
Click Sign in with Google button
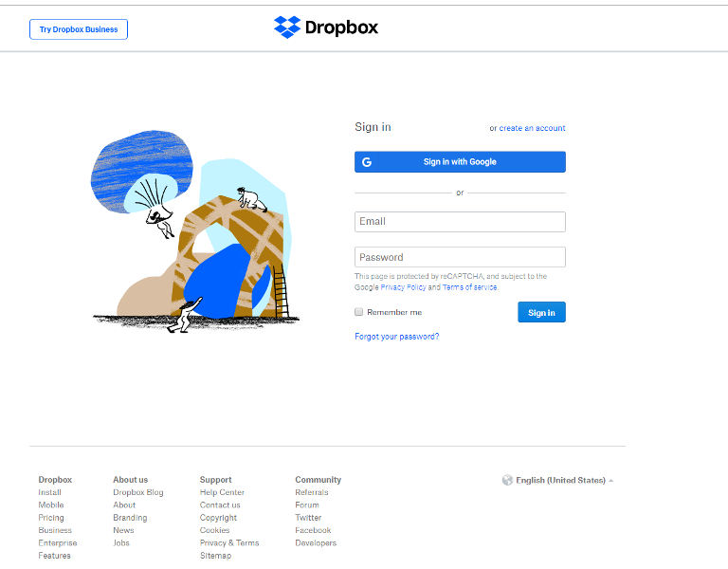(460, 161)
